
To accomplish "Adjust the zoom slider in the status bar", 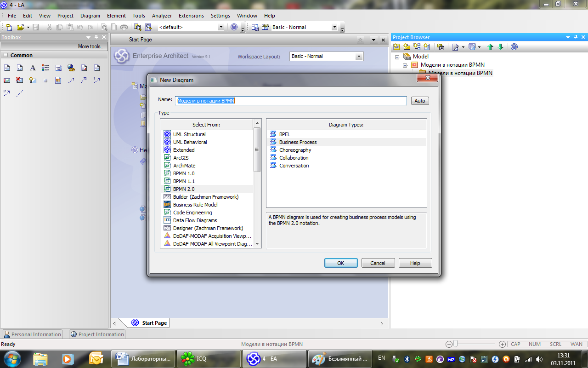I will pos(456,344).
